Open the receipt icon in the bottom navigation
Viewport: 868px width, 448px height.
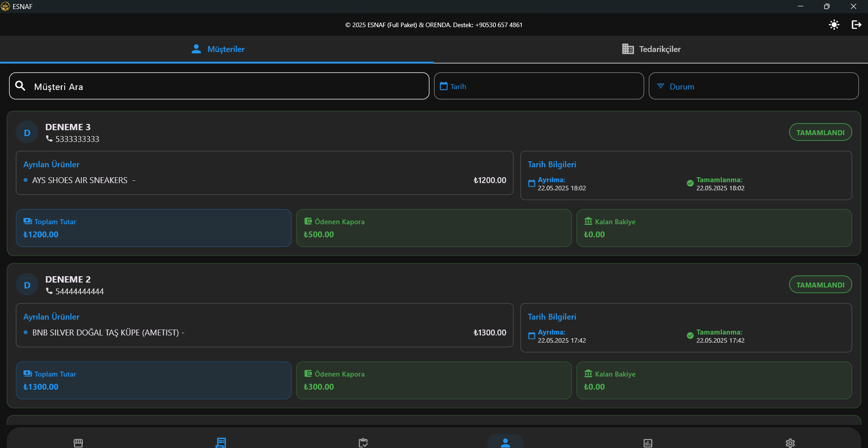[x=221, y=443]
